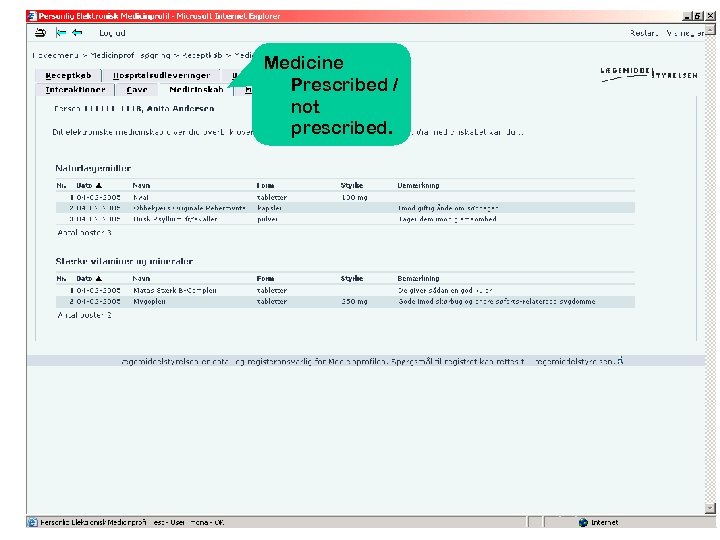Click the page icon in the status bar
This screenshot has height=540, width=720.
pyautogui.click(x=32, y=523)
